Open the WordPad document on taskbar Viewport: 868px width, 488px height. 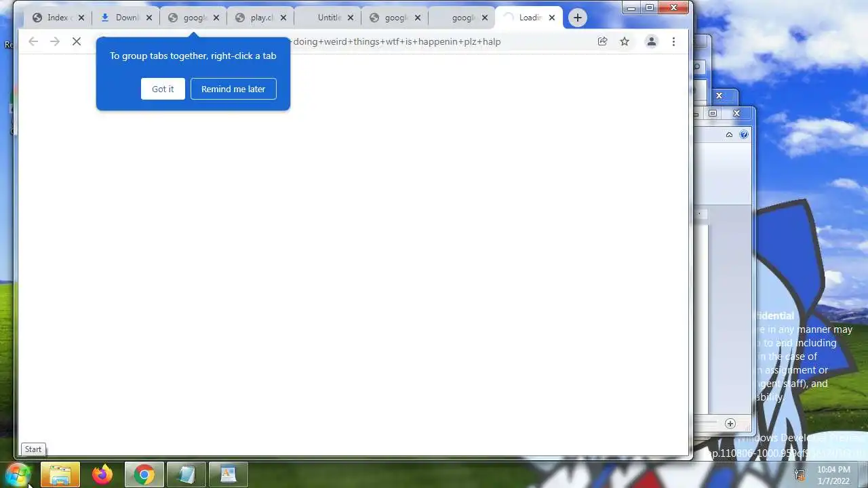(x=228, y=475)
